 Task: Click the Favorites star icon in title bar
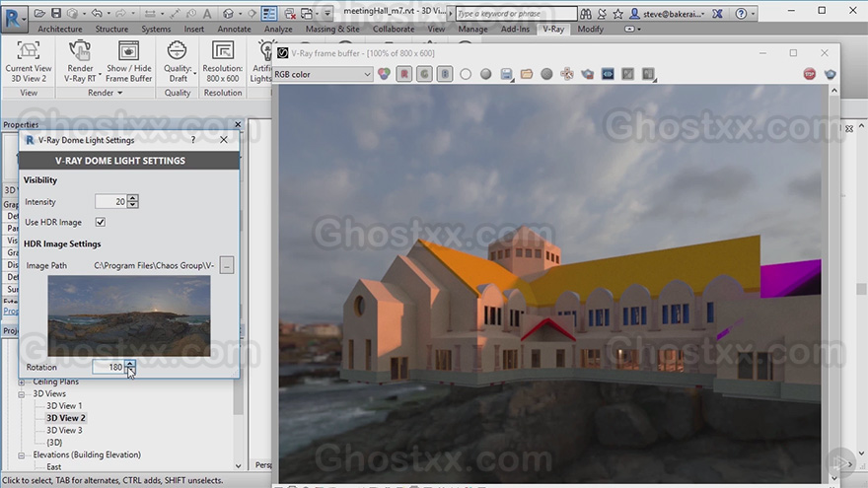click(617, 13)
